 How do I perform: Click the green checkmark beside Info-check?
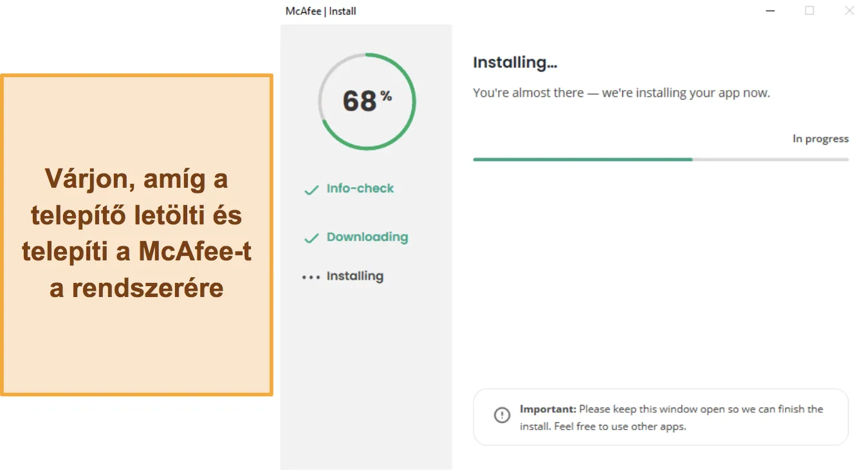(x=311, y=190)
